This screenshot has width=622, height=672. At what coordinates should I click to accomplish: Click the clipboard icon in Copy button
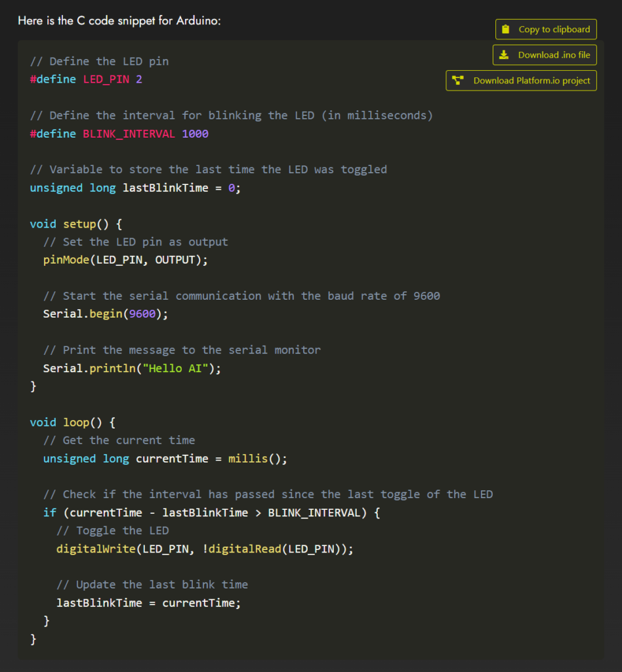[x=505, y=30]
